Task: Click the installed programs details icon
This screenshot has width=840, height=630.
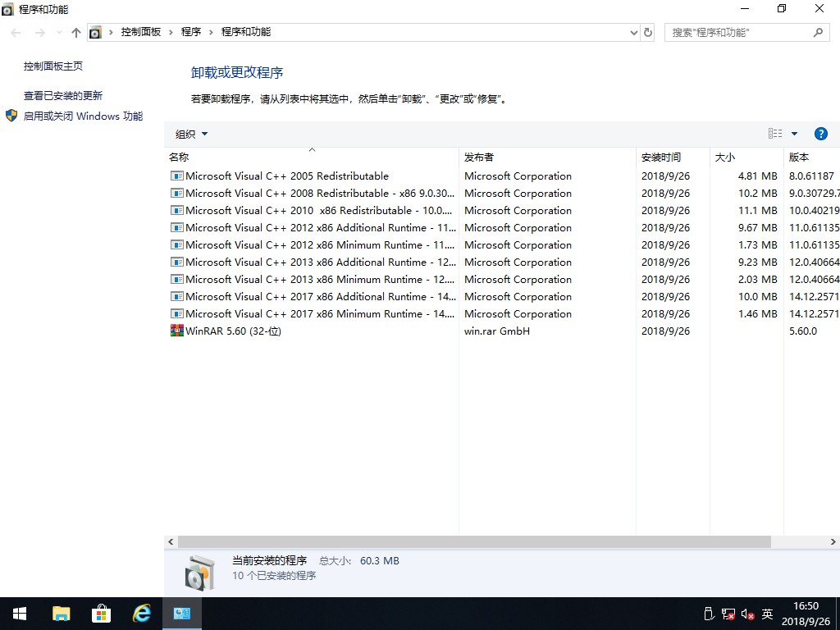Action: [200, 573]
